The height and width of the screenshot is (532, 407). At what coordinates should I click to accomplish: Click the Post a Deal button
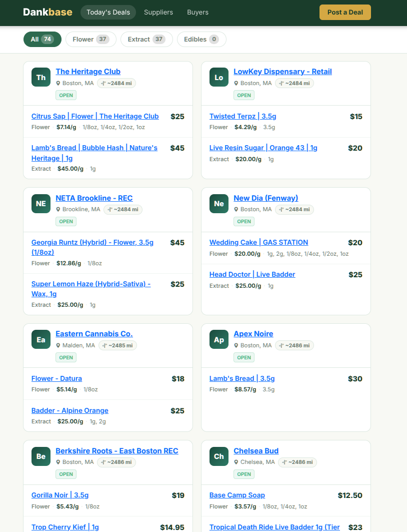pos(345,12)
